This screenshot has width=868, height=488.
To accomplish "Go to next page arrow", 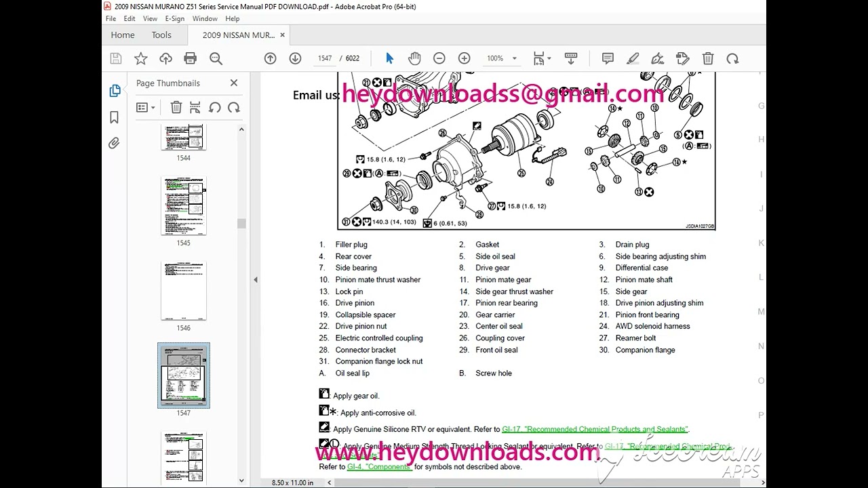I will (x=295, y=59).
